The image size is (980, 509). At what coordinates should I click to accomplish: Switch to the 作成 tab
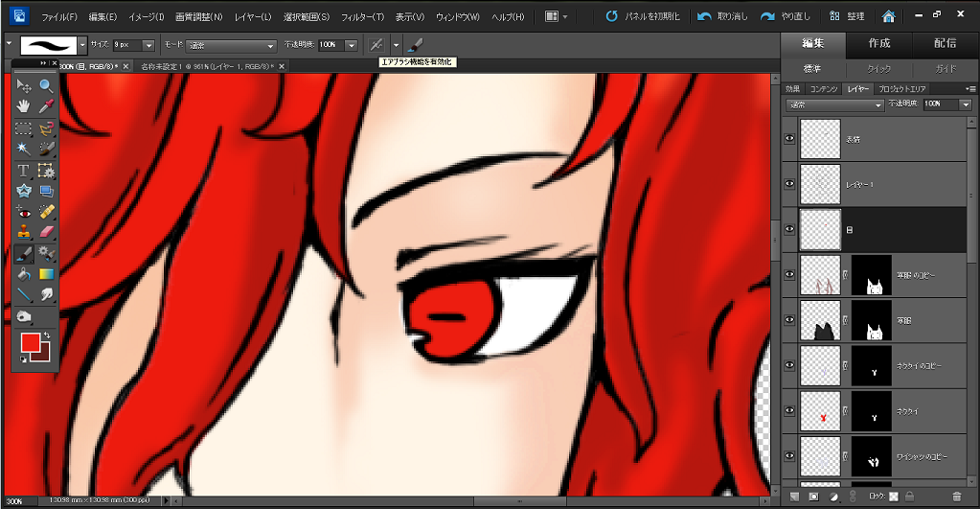pos(878,43)
